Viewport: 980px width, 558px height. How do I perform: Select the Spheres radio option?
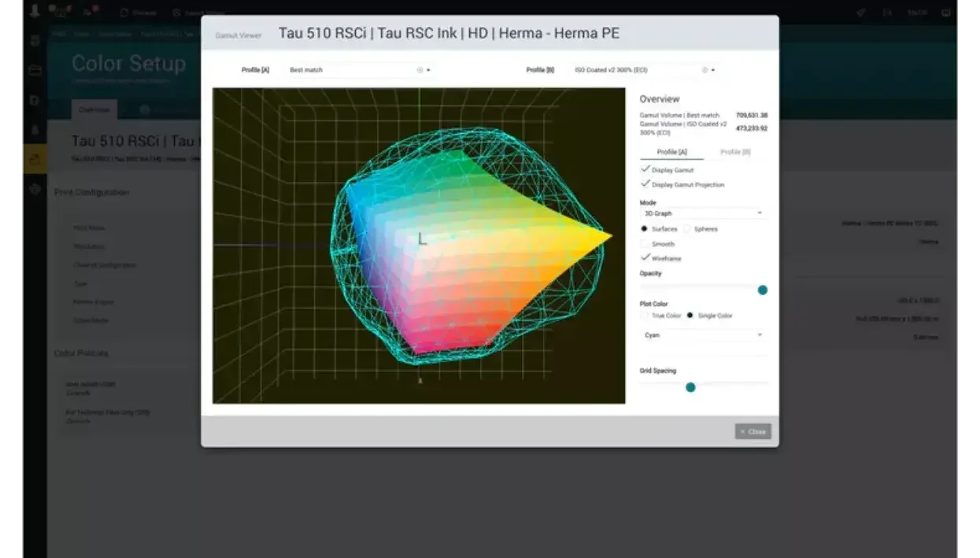[x=686, y=229]
